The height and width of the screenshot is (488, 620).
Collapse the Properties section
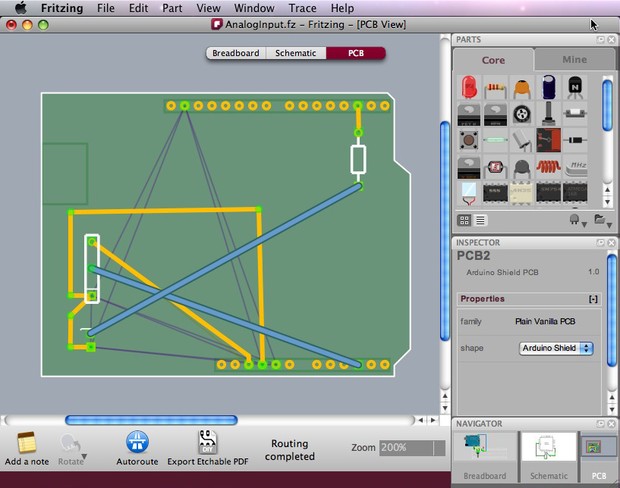(593, 299)
